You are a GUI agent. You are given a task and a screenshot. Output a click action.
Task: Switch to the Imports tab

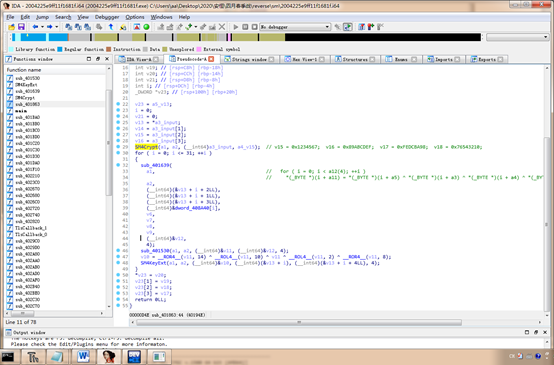pos(443,59)
